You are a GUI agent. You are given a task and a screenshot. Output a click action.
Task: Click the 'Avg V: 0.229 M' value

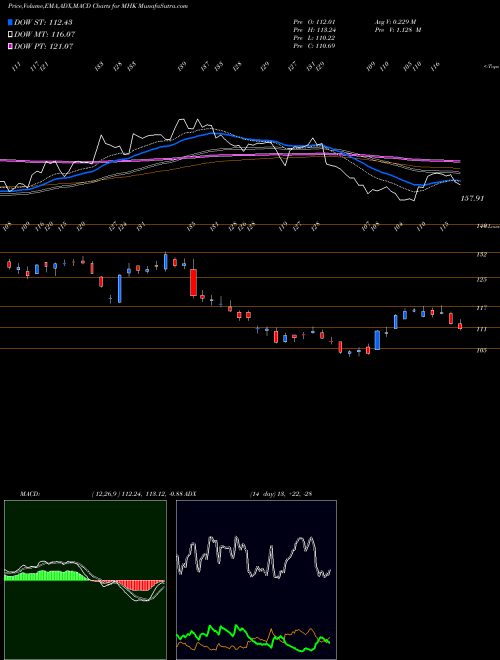tap(395, 22)
